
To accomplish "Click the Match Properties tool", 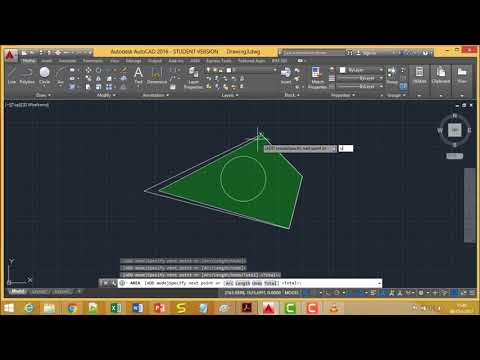I will pos(317,77).
